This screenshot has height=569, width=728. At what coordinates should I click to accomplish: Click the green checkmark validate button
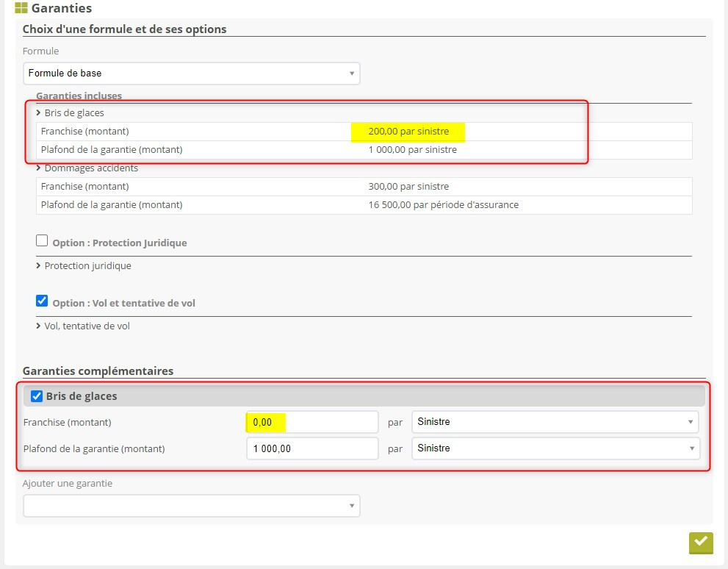(701, 542)
